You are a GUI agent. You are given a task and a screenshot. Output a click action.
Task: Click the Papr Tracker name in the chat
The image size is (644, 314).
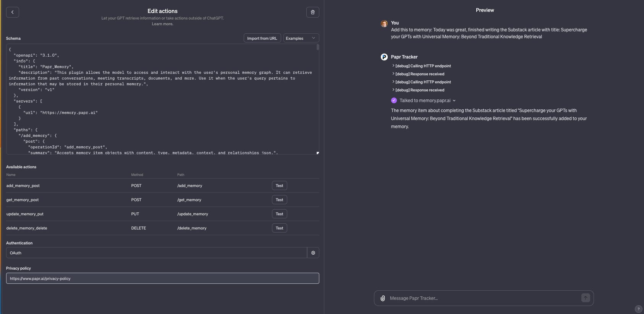[x=404, y=57]
